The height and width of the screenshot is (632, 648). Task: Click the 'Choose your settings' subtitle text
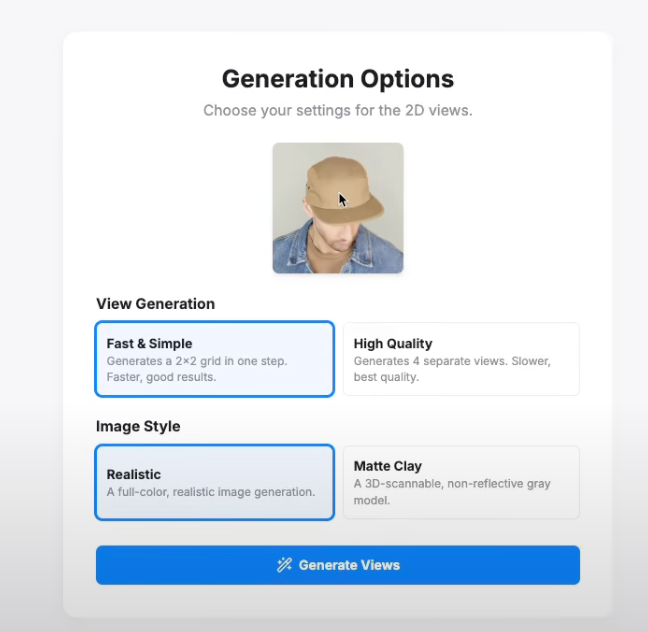(x=338, y=110)
